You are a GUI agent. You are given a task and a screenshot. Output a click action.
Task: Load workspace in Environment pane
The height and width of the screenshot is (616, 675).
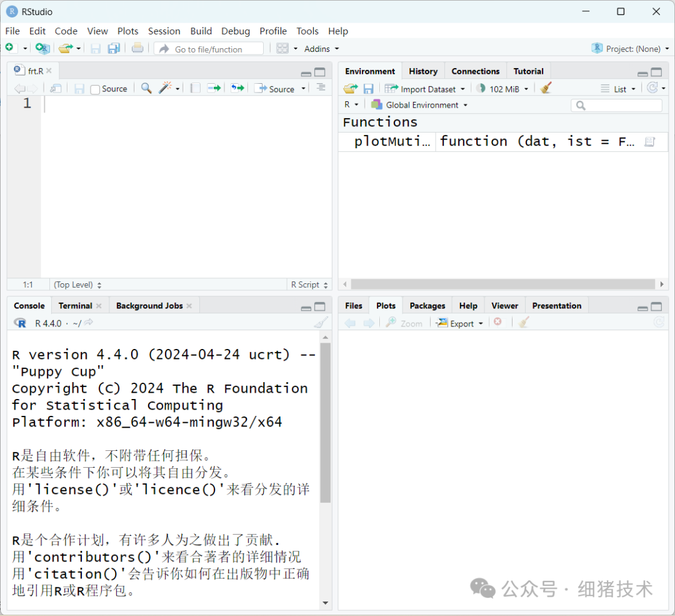coord(351,89)
